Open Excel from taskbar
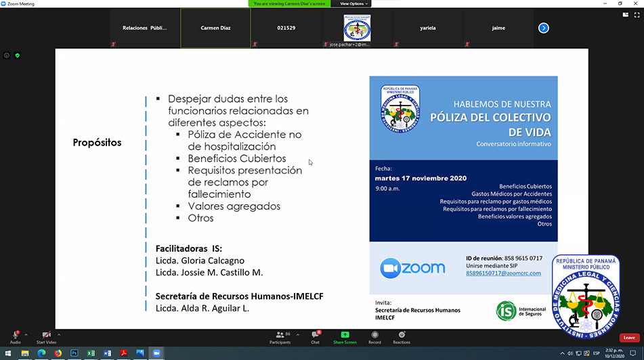The width and height of the screenshot is (644, 360). [x=91, y=353]
